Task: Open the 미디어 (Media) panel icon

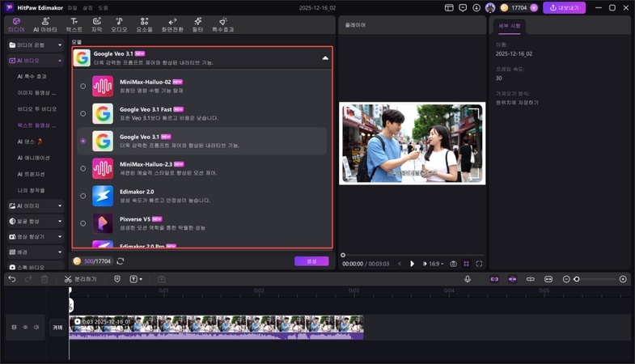Action: tap(17, 25)
